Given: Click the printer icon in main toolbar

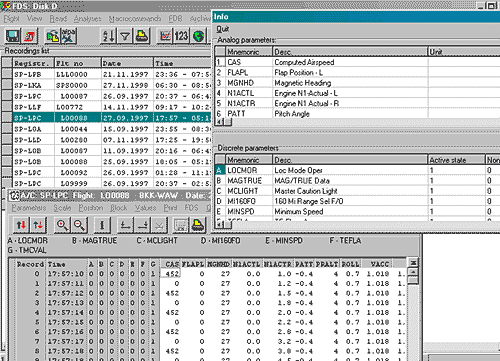Looking at the screenshot, I should 142,36.
